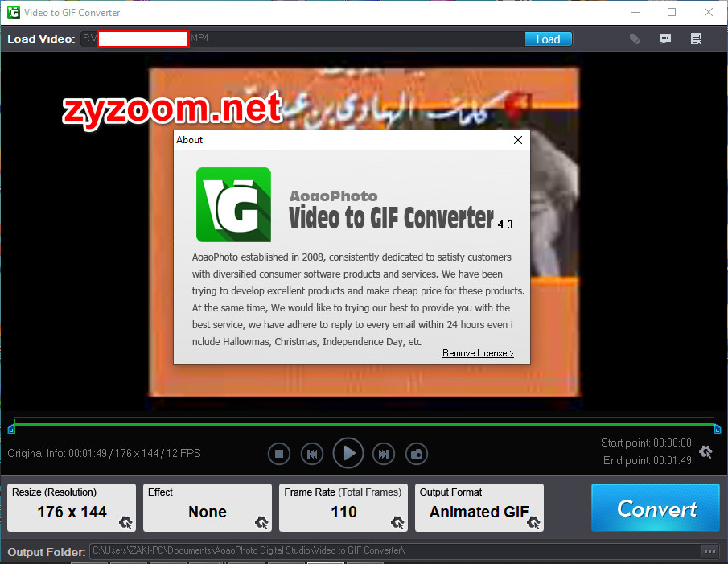Viewport: 728px width, 564px height.
Task: Click the left trim start marker
Action: pos(11,430)
